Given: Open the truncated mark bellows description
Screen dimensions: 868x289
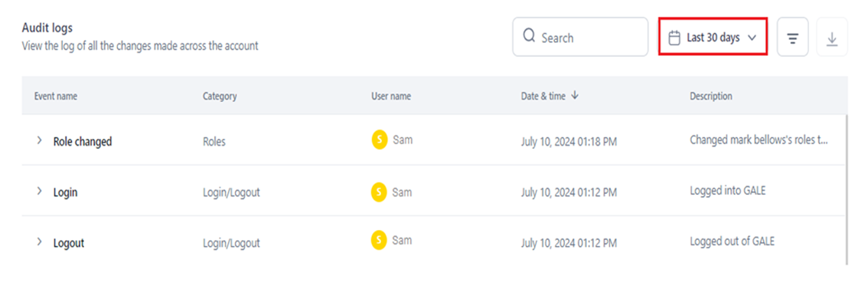Looking at the screenshot, I should click(x=759, y=140).
